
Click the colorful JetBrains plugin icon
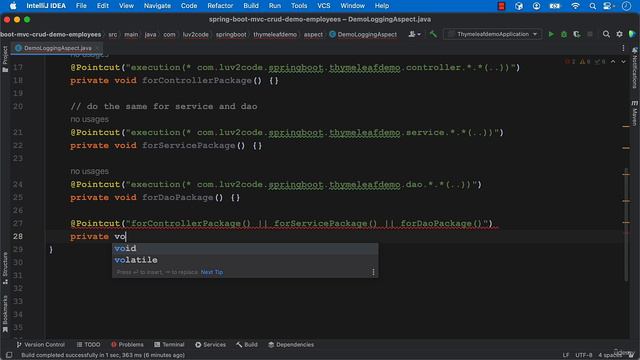(x=632, y=34)
